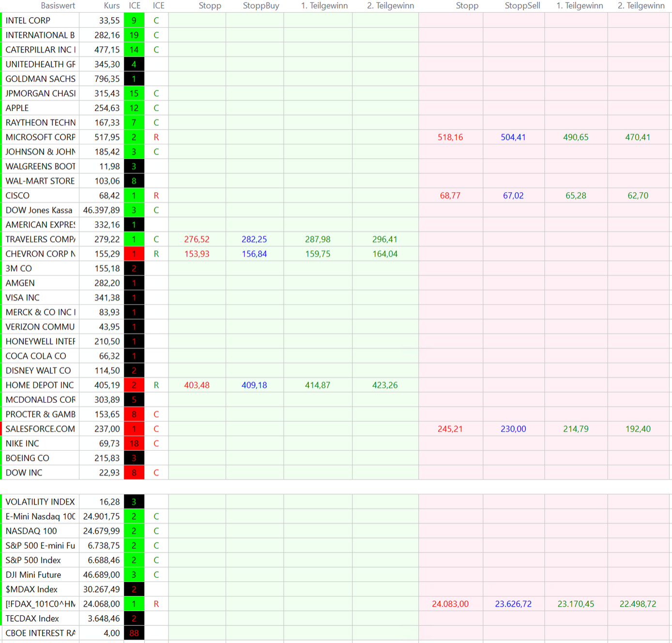Click the Kurs column header
The width and height of the screenshot is (672, 643).
click(111, 6)
